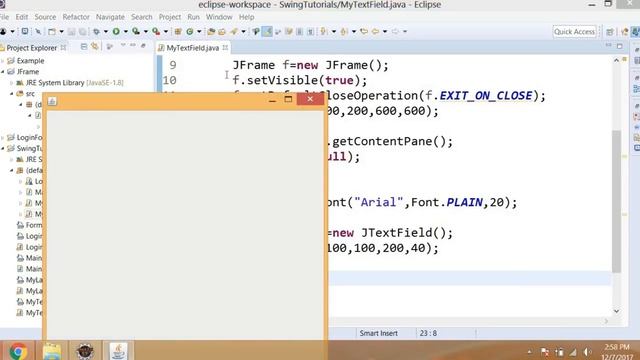Screen dimensions: 640x360
Task: Click the Quick Access search field
Action: pos(574,32)
